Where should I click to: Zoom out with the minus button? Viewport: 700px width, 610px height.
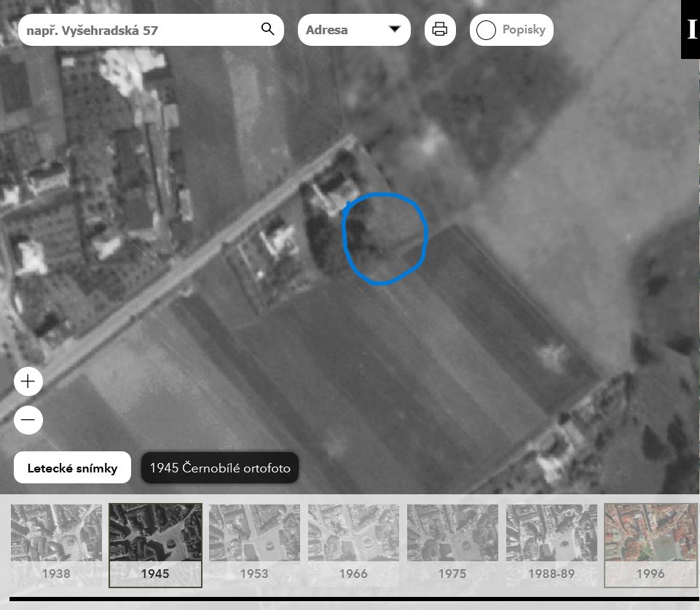click(x=28, y=420)
